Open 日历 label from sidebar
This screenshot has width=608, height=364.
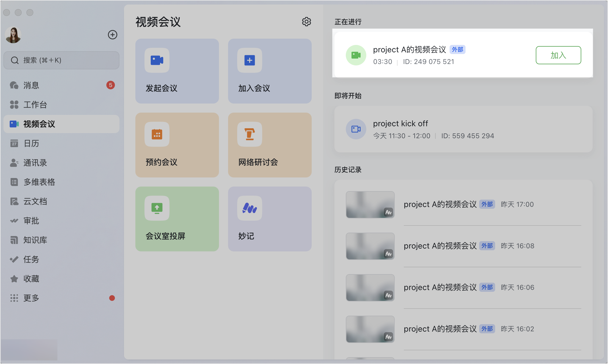tap(31, 143)
